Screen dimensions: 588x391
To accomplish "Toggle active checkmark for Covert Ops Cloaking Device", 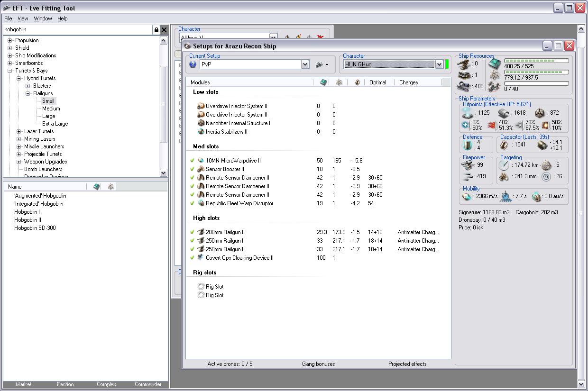I will click(192, 258).
